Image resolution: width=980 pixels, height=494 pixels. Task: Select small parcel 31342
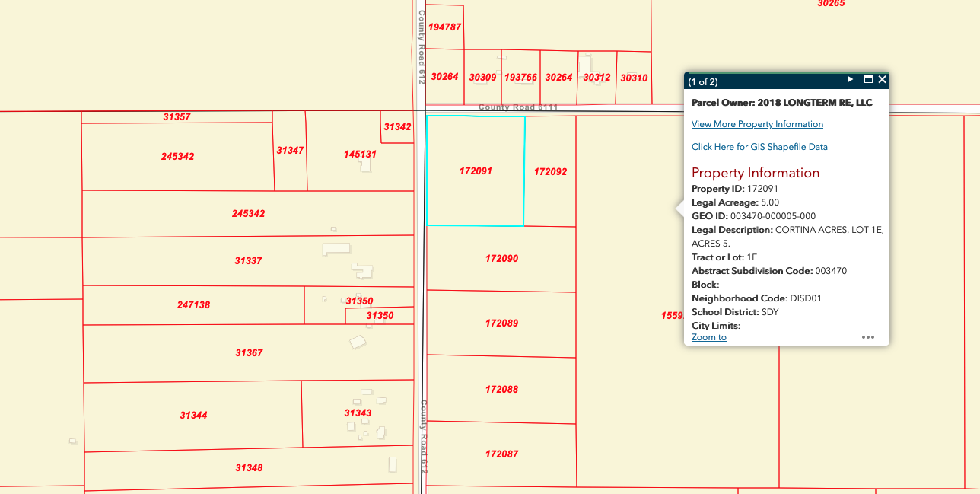point(397,127)
